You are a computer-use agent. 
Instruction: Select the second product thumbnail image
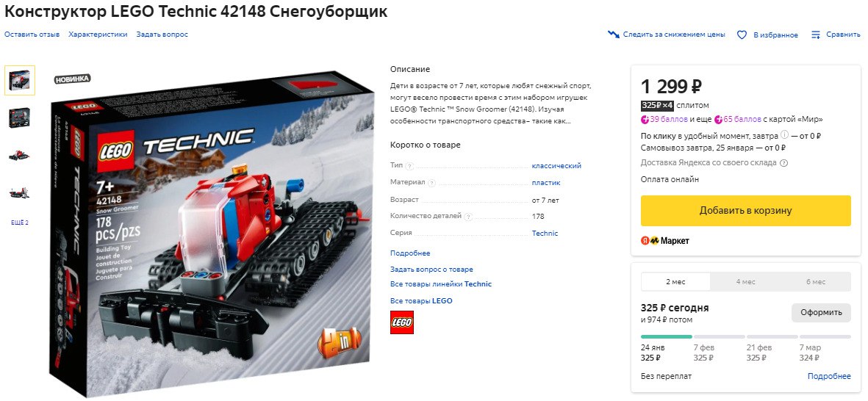[x=19, y=118]
